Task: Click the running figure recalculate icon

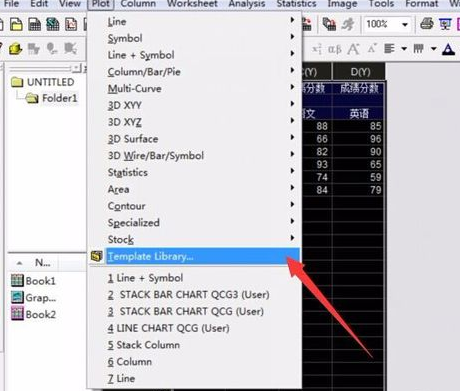Action: point(347,24)
